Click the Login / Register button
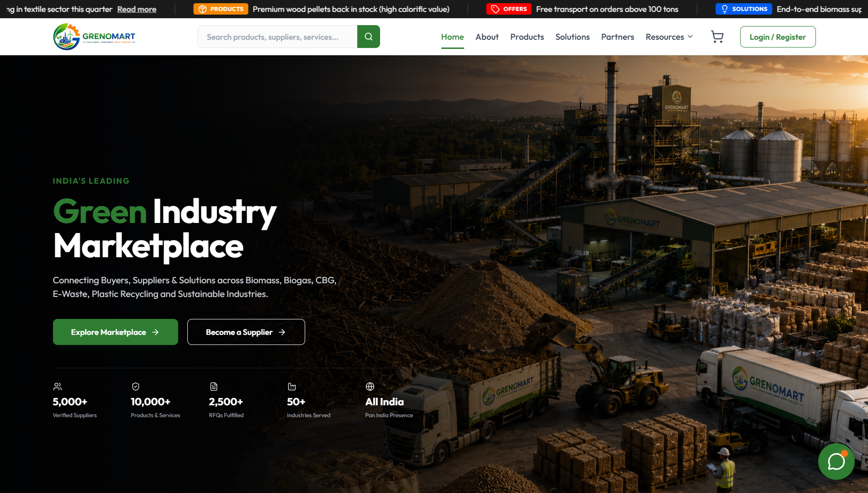868x493 pixels. (778, 37)
